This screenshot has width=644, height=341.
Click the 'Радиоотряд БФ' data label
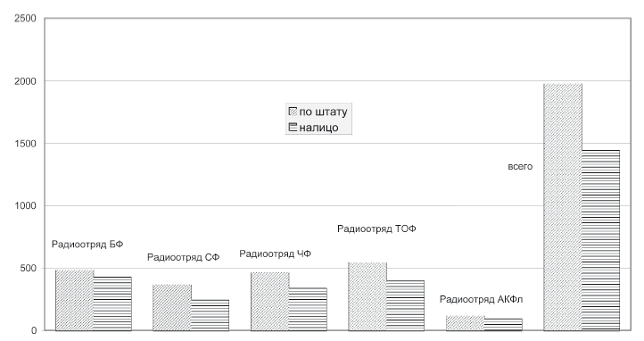pos(87,245)
